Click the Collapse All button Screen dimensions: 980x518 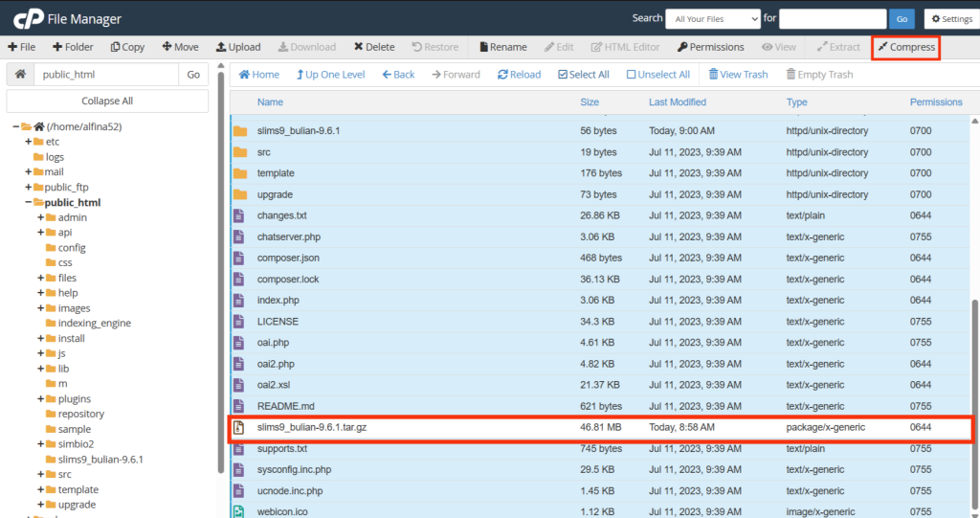tap(107, 101)
